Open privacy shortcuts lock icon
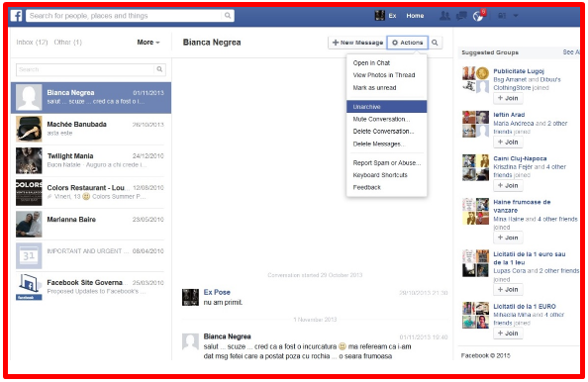 click(501, 16)
